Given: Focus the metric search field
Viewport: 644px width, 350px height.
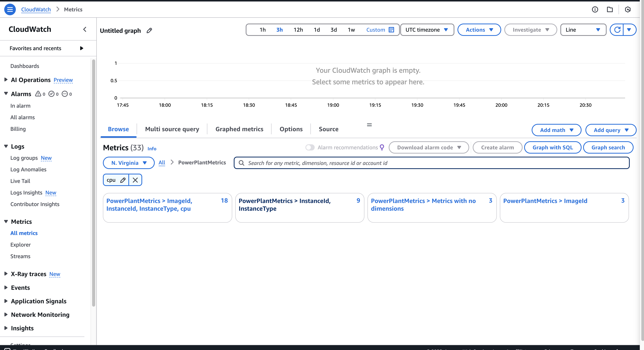Looking at the screenshot, I should tap(431, 163).
